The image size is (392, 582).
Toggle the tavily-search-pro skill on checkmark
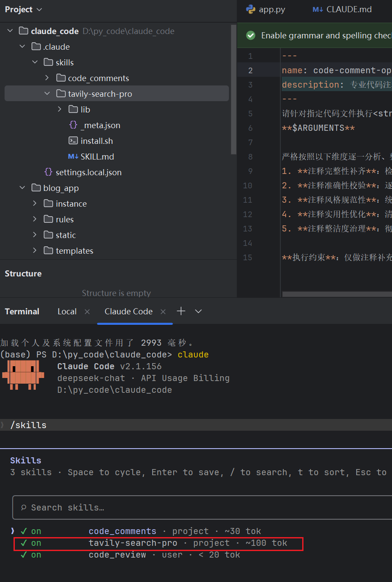point(24,543)
